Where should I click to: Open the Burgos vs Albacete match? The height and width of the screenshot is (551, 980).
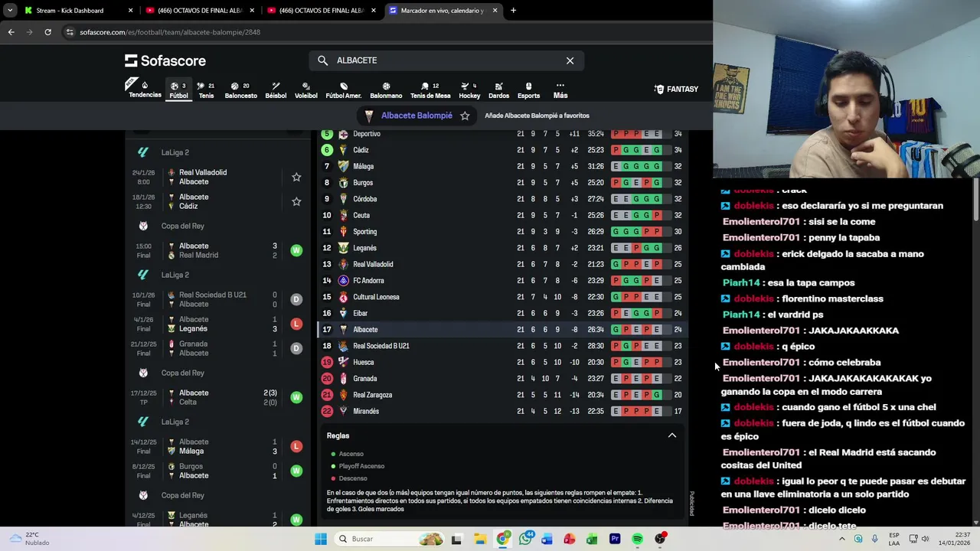pyautogui.click(x=217, y=471)
